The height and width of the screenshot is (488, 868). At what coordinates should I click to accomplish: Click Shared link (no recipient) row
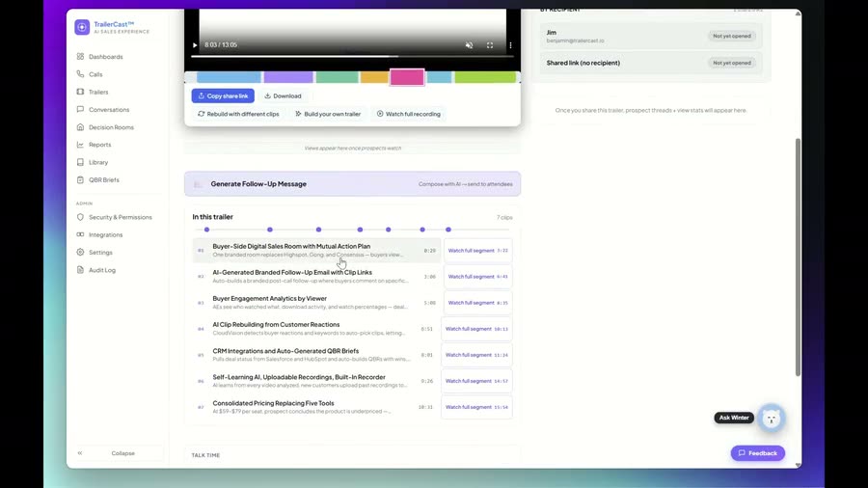pos(651,63)
